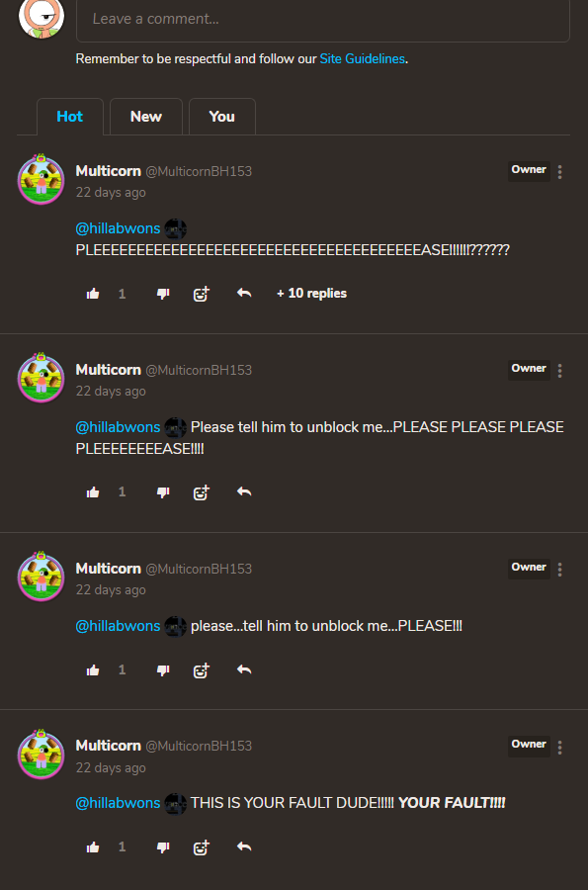Reply to the 'YOUR FAULT' comment

[244, 846]
